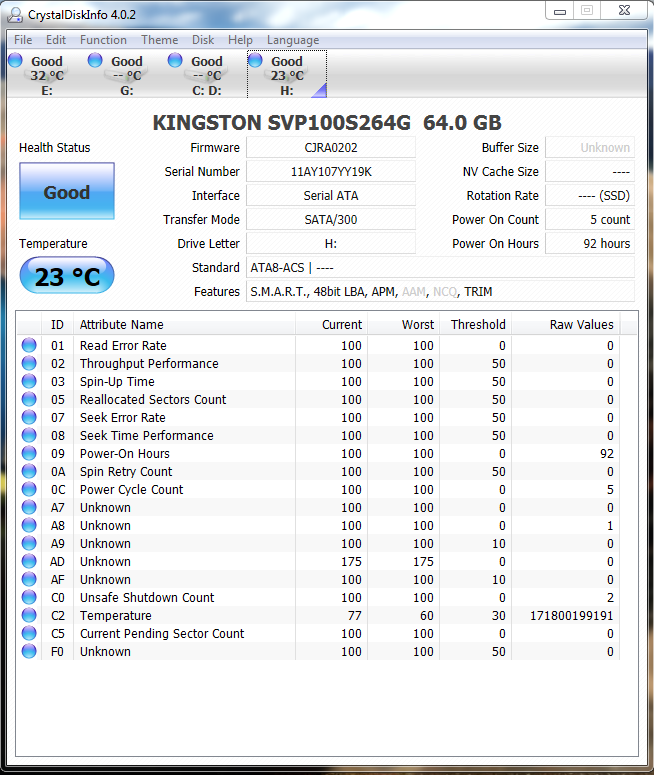
Task: Click the status orb for Throughput Performance
Action: coord(29,363)
